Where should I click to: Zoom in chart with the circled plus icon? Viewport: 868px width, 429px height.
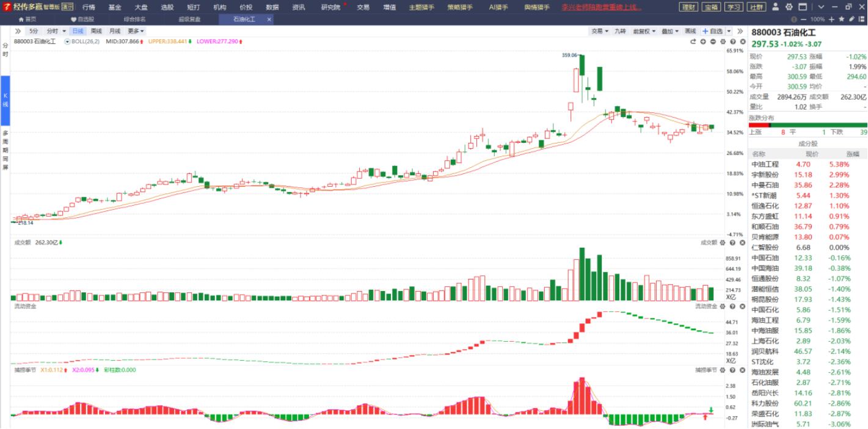click(x=703, y=41)
